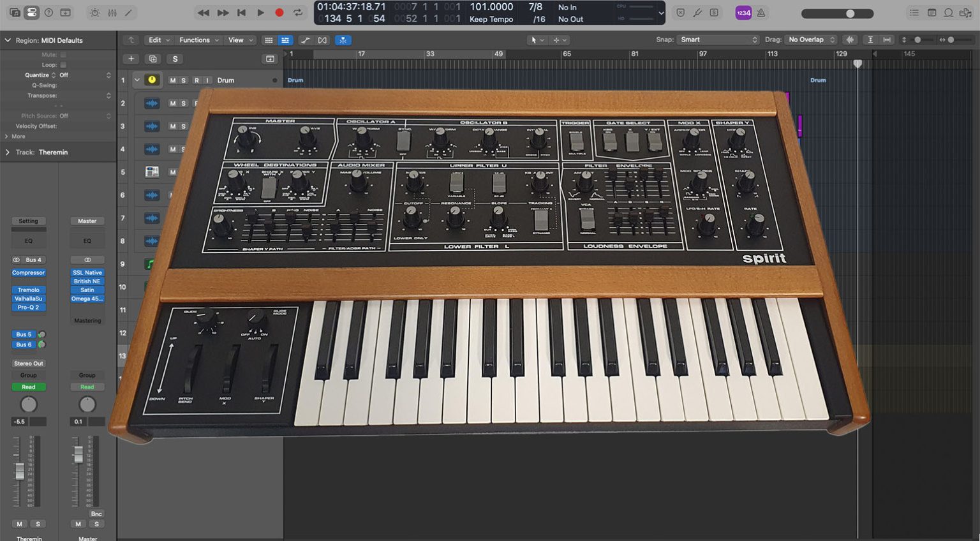Image resolution: width=980 pixels, height=541 pixels.
Task: Click vertical auto zoom icon
Action: pyautogui.click(x=870, y=40)
